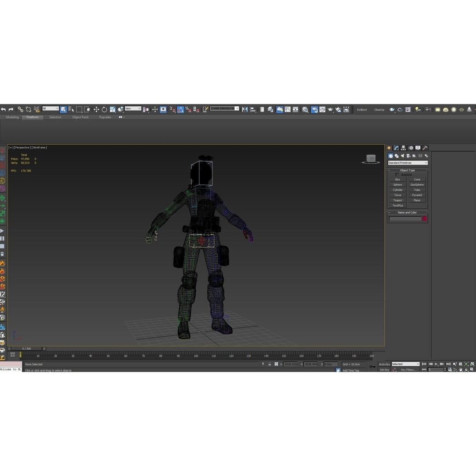Click the Undo arrow icon
The width and height of the screenshot is (476, 476).
point(4,110)
